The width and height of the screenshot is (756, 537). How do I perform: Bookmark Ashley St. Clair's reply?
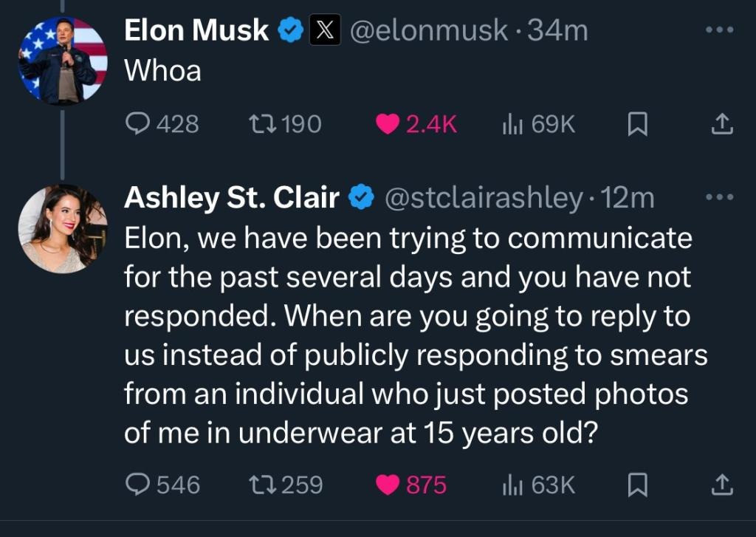coord(639,485)
